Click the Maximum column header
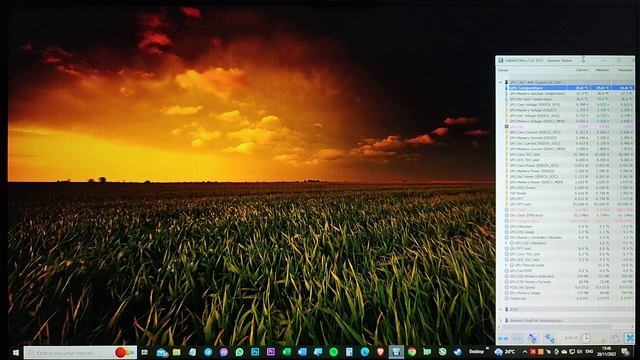The height and width of the screenshot is (360, 640). click(x=625, y=70)
